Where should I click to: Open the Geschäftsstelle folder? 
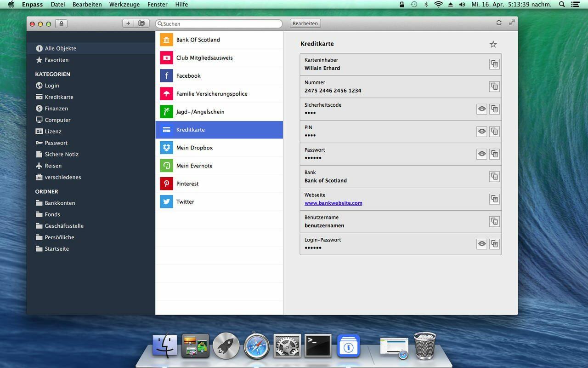tap(91, 226)
